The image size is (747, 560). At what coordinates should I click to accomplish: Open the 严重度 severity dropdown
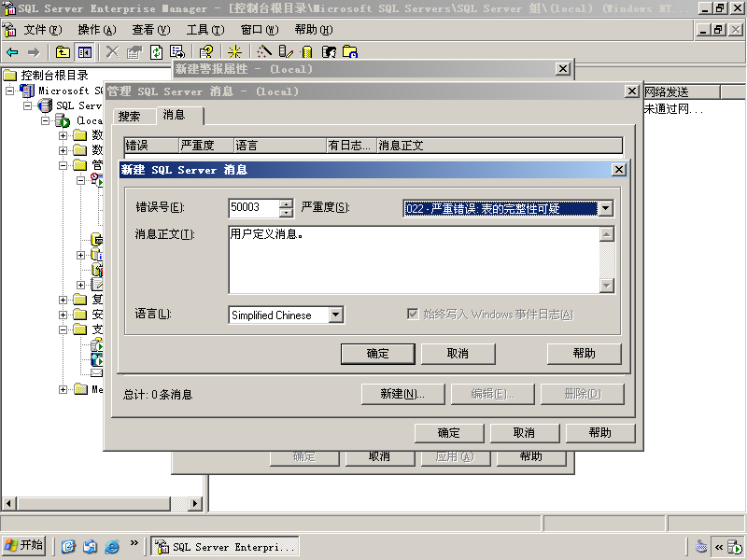(x=605, y=208)
